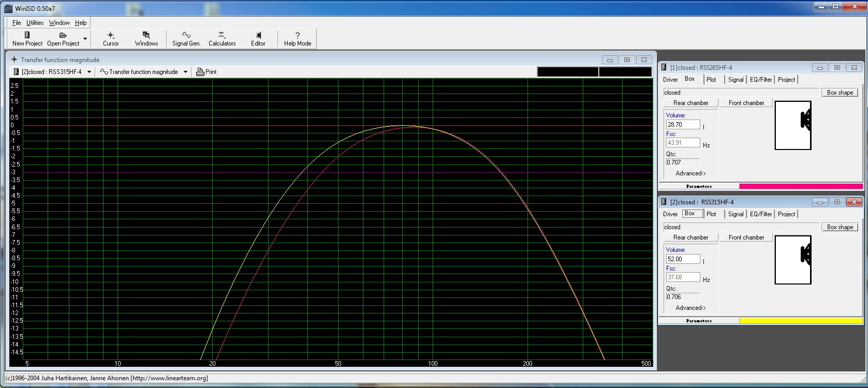This screenshot has height=388, width=868.
Task: Switch to Plot tab in RSS265HF-4 window
Action: point(711,80)
